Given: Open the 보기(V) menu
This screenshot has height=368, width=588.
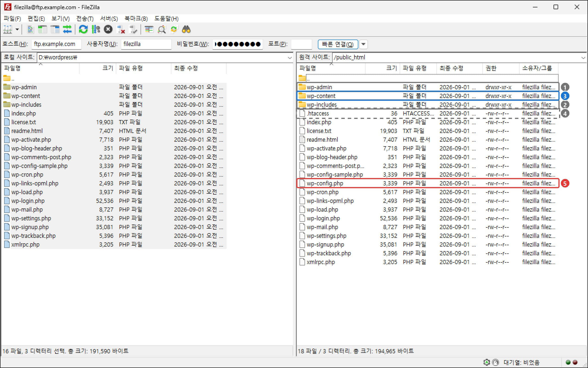Looking at the screenshot, I should pos(60,18).
